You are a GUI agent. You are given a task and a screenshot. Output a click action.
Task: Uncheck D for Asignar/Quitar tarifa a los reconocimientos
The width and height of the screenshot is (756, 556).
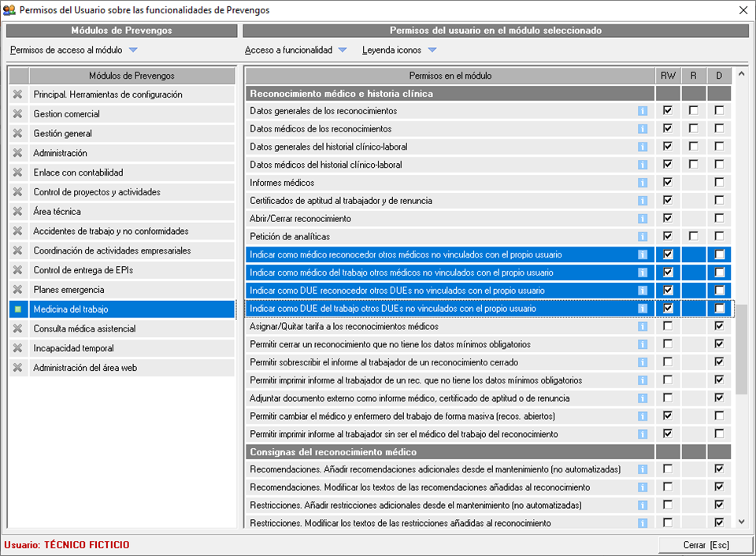[x=719, y=326]
